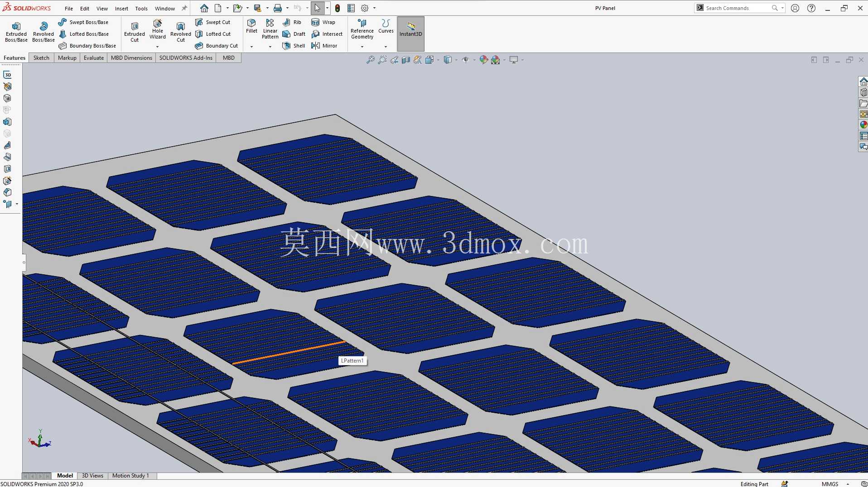This screenshot has height=487, width=868.
Task: Click the Print icon
Action: (x=278, y=8)
